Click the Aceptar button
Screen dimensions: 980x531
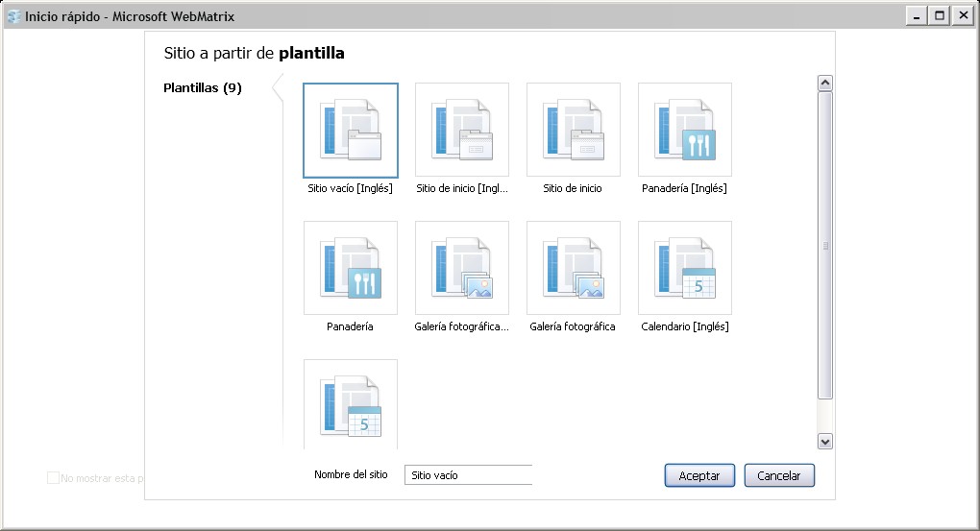[699, 475]
